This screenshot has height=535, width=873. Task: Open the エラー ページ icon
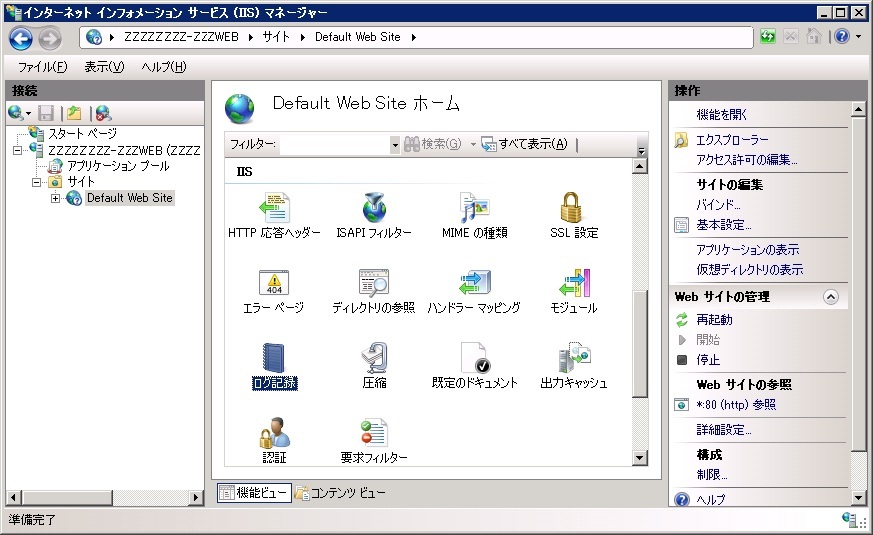[273, 283]
